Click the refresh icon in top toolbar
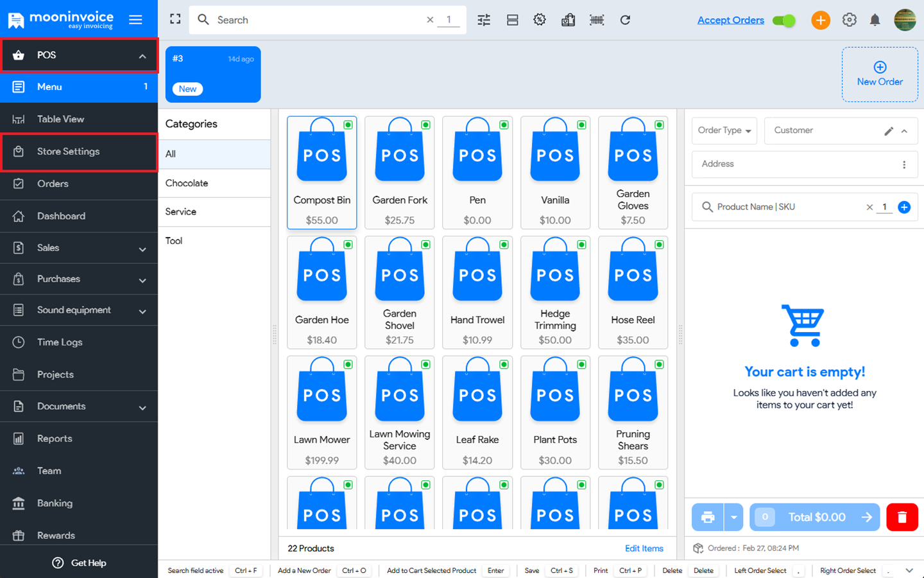The image size is (924, 578). [x=625, y=20]
